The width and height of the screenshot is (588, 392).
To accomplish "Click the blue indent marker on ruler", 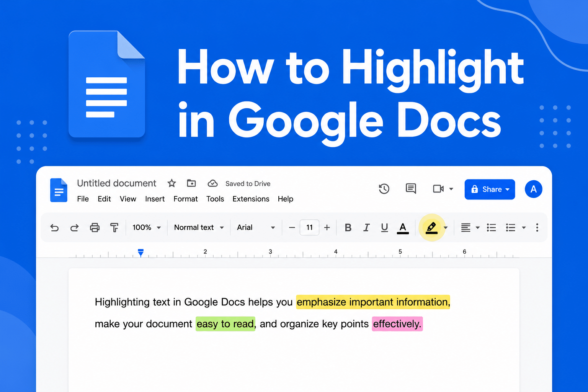I will [x=140, y=253].
